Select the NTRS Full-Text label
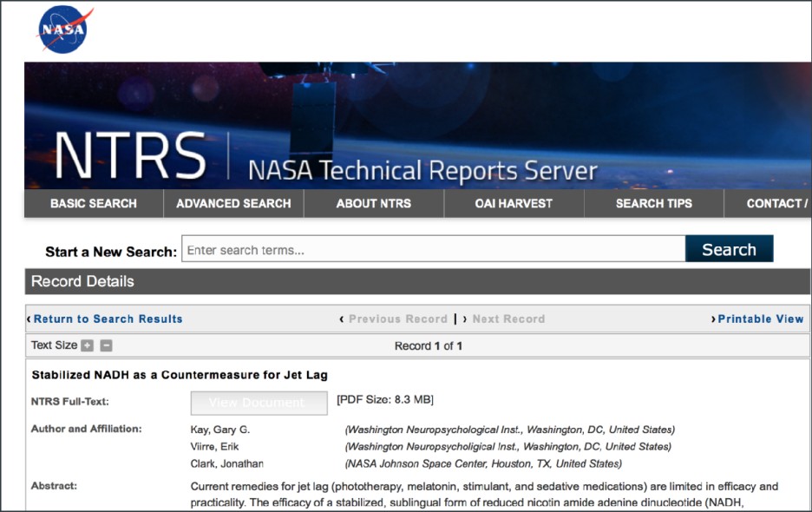The width and height of the screenshot is (812, 512). [x=70, y=402]
